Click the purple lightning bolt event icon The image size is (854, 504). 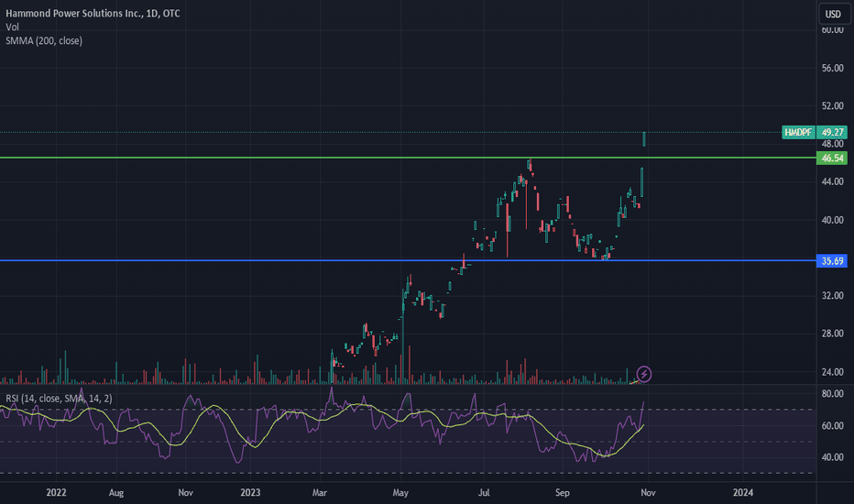coord(644,374)
